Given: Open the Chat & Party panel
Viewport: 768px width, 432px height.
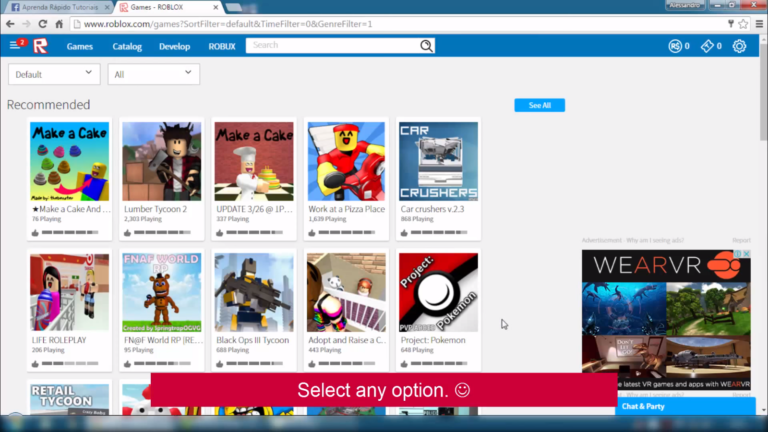Looking at the screenshot, I should pos(685,406).
